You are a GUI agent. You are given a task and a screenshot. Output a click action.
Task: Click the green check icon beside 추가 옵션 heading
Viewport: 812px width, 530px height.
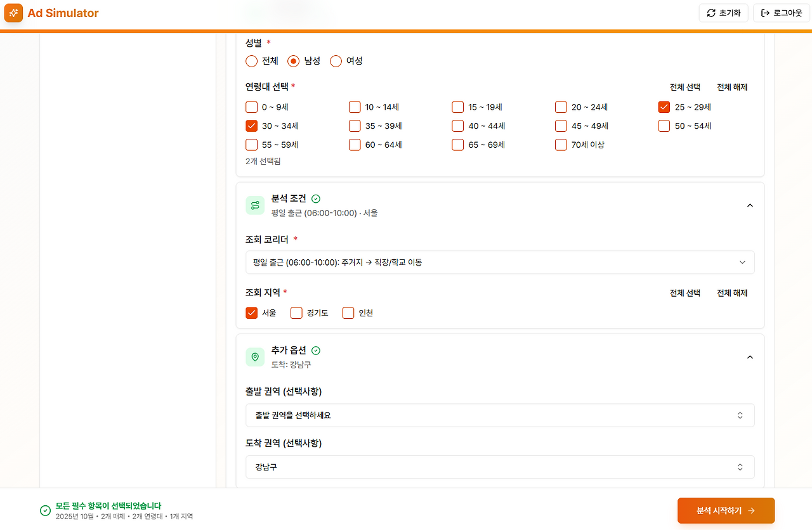(x=316, y=350)
